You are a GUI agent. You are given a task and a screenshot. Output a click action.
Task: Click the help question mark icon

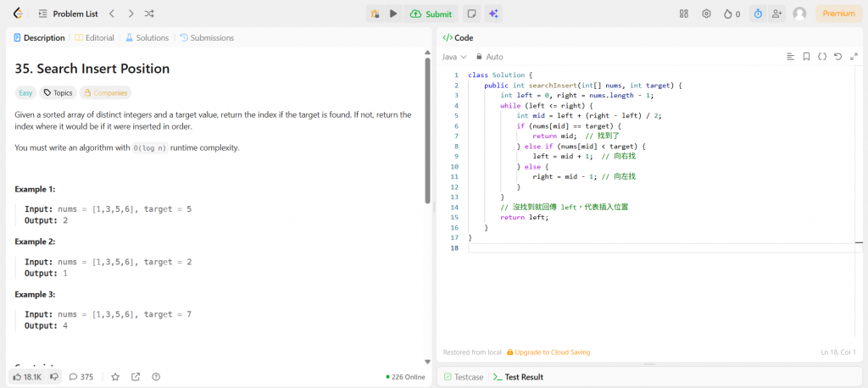[156, 377]
